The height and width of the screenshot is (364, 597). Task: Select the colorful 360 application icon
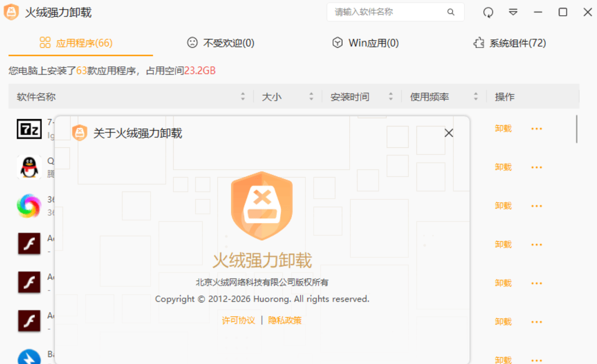click(x=29, y=206)
